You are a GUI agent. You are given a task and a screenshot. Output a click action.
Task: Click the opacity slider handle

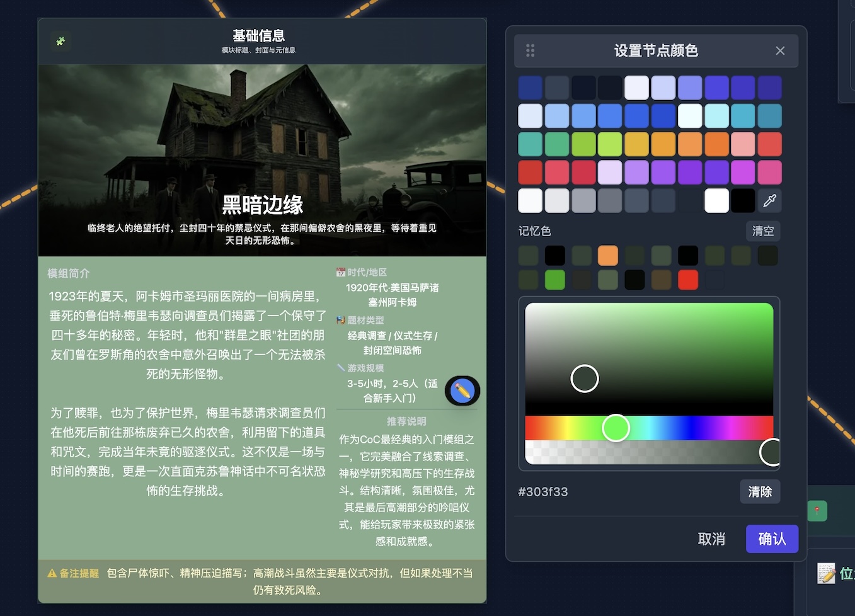point(771,452)
